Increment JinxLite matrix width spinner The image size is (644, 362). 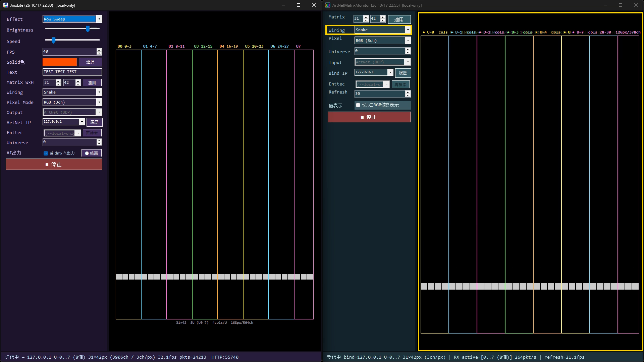coord(58,81)
